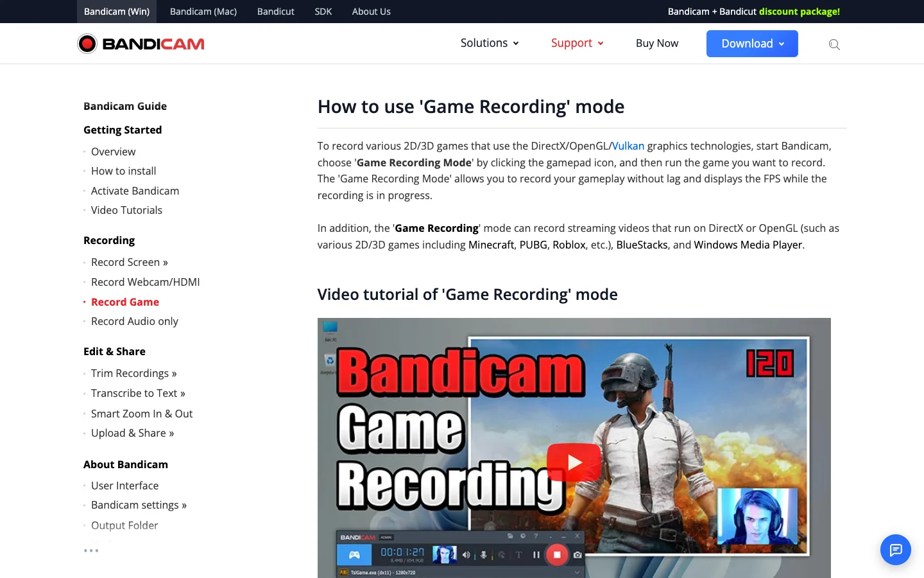
Task: Expand Bandicam settings » item
Action: coord(139,505)
